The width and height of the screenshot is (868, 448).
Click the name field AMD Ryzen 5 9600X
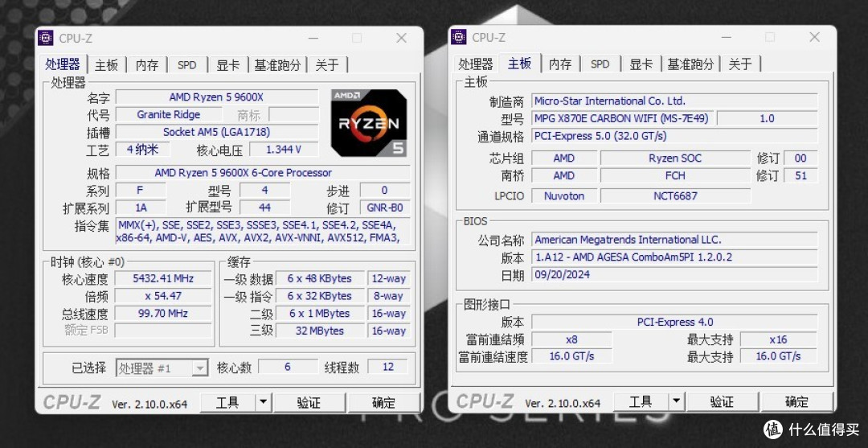[216, 97]
